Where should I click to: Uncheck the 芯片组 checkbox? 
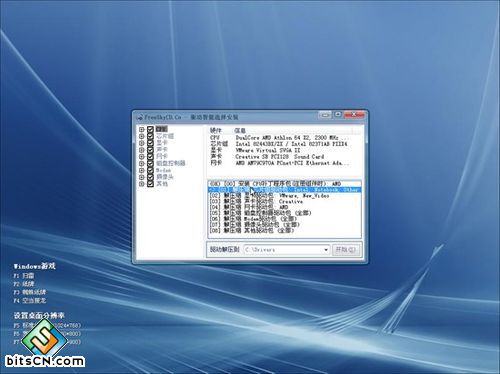[x=150, y=136]
